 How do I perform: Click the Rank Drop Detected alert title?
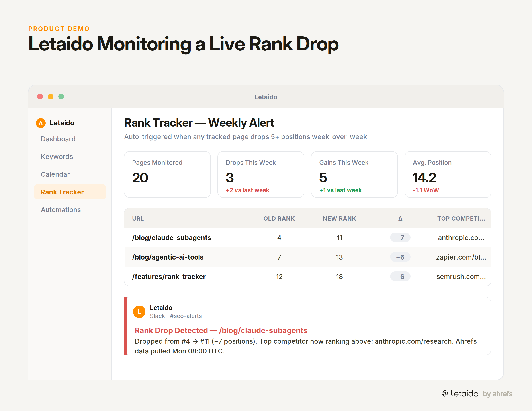[221, 330]
